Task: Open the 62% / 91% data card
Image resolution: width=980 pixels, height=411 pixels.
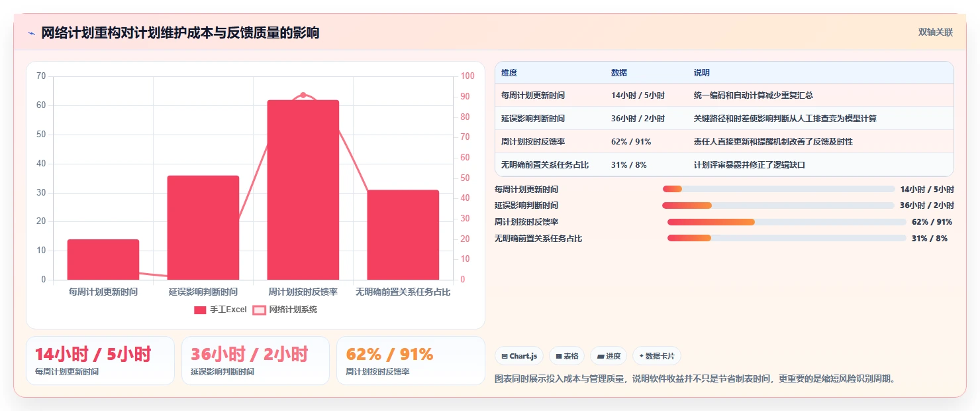Action: coord(411,361)
